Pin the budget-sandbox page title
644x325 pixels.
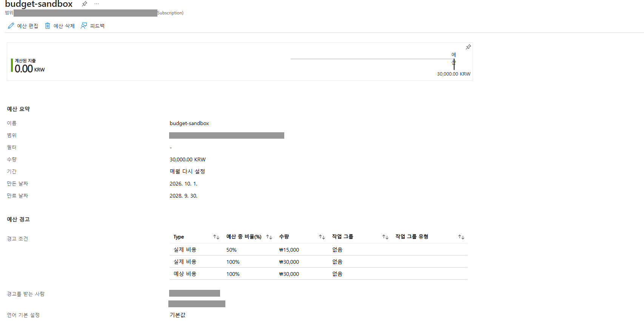85,4
